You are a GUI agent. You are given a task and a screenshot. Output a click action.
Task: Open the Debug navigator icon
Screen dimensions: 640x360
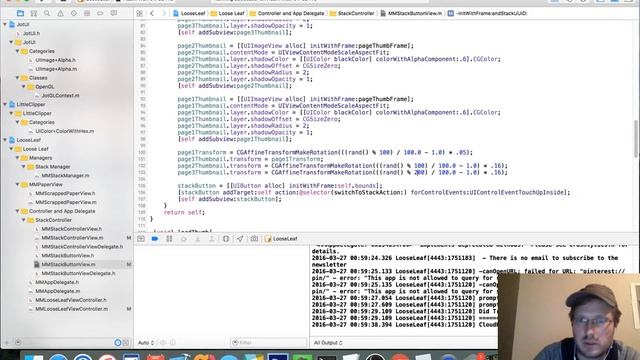pos(87,13)
